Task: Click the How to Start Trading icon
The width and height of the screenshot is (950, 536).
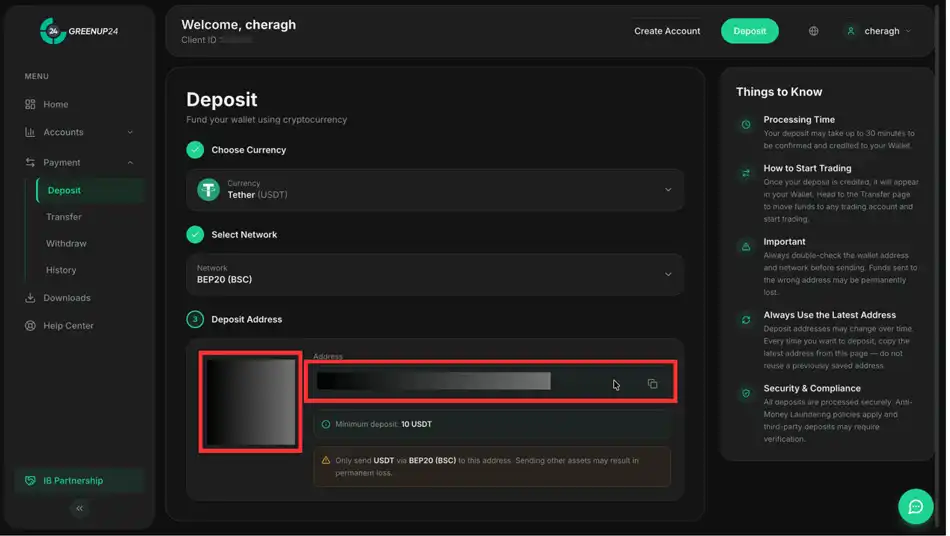Action: pyautogui.click(x=746, y=173)
